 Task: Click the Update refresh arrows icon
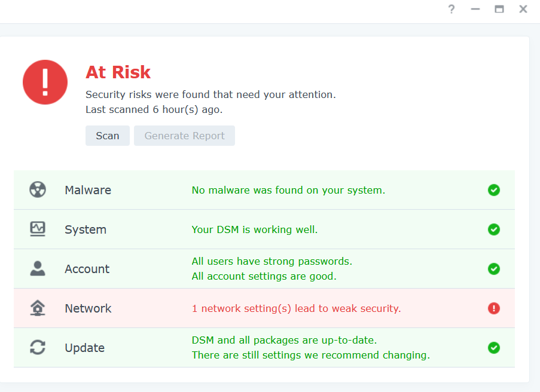(38, 348)
